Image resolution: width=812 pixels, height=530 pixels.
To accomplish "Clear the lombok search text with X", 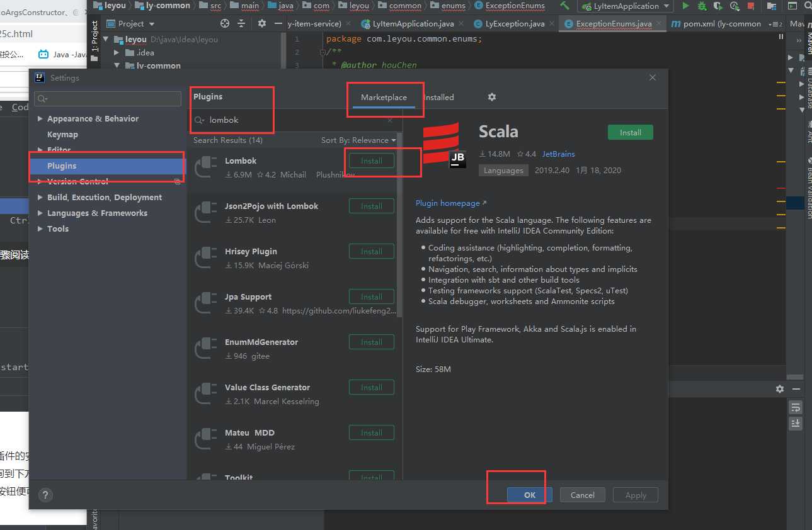I will pyautogui.click(x=390, y=120).
